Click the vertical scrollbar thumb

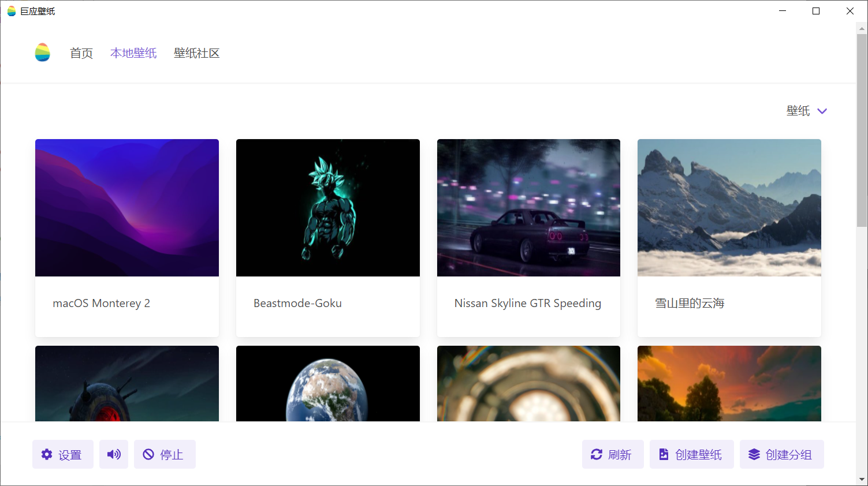tap(862, 130)
